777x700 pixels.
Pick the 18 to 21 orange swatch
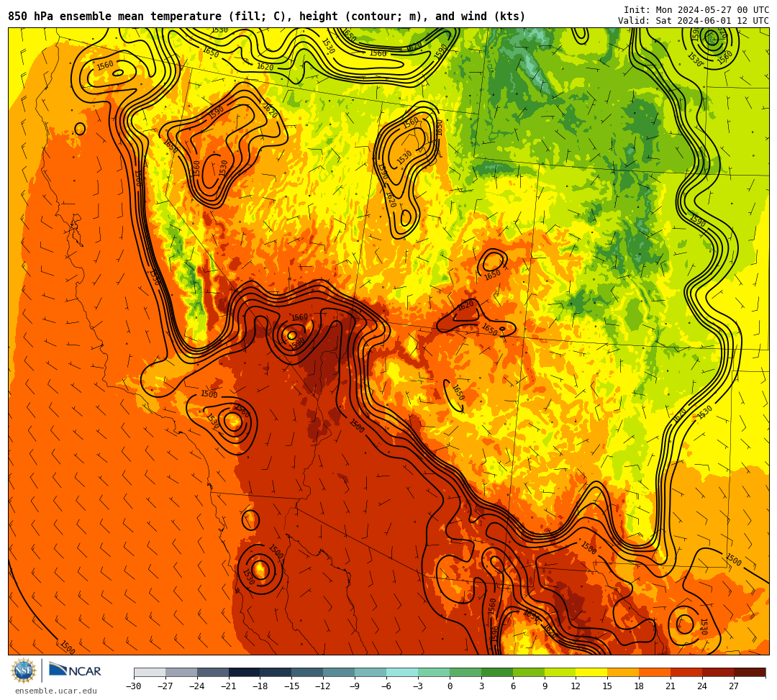[655, 672]
